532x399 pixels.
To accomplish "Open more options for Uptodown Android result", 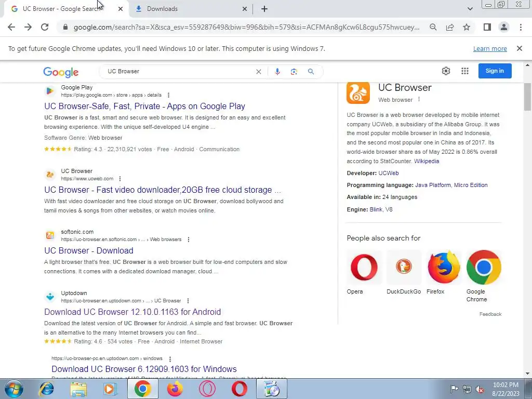I will click(188, 301).
